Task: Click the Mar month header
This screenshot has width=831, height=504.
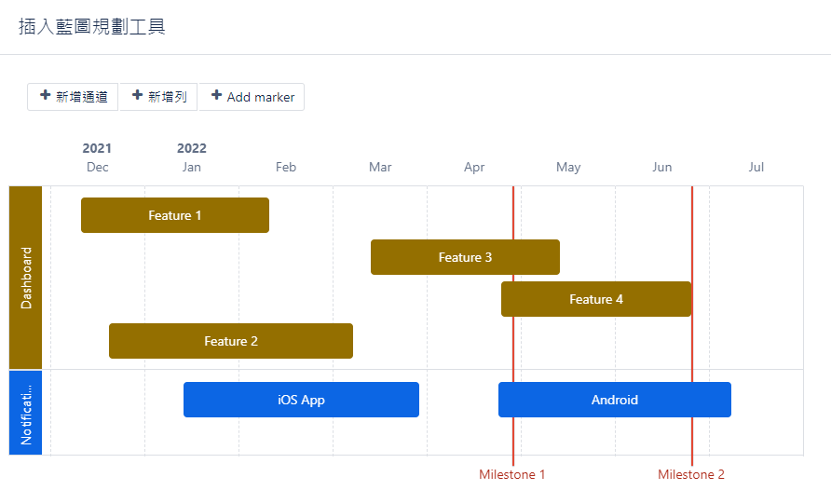Action: coord(380,168)
